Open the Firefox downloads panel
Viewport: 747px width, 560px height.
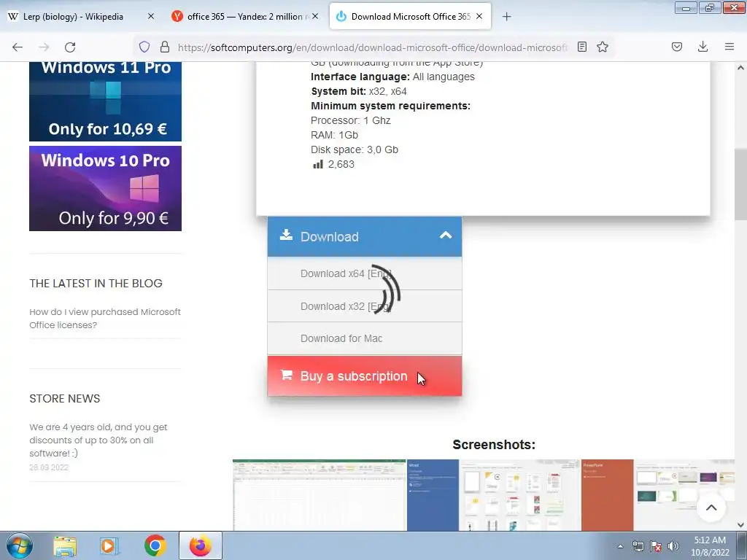703,47
